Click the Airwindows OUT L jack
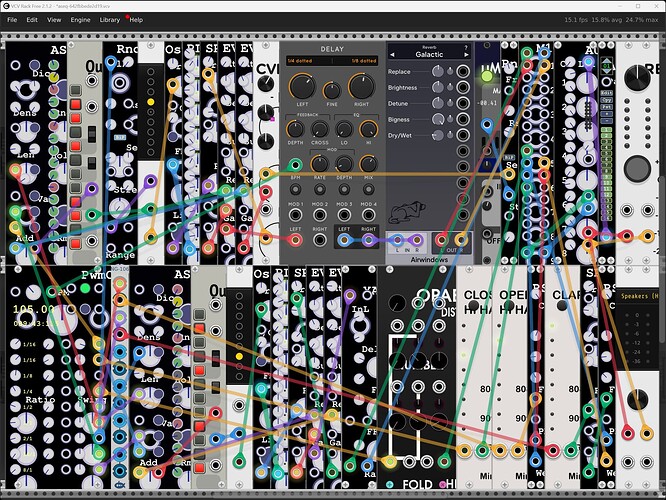 pyautogui.click(x=441, y=240)
